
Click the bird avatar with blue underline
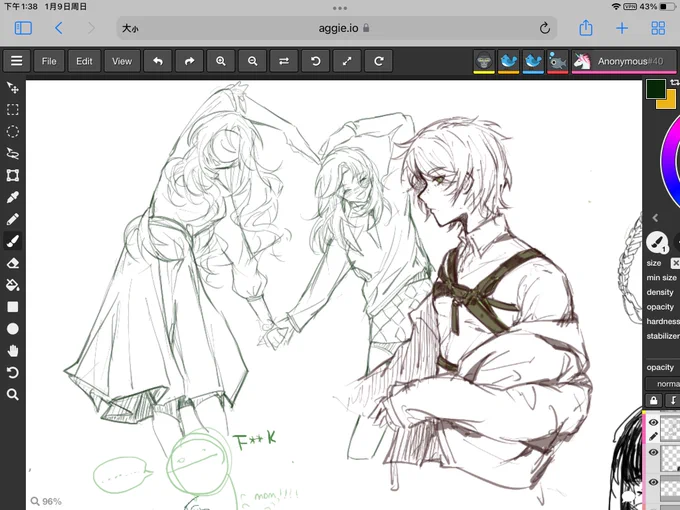point(533,61)
